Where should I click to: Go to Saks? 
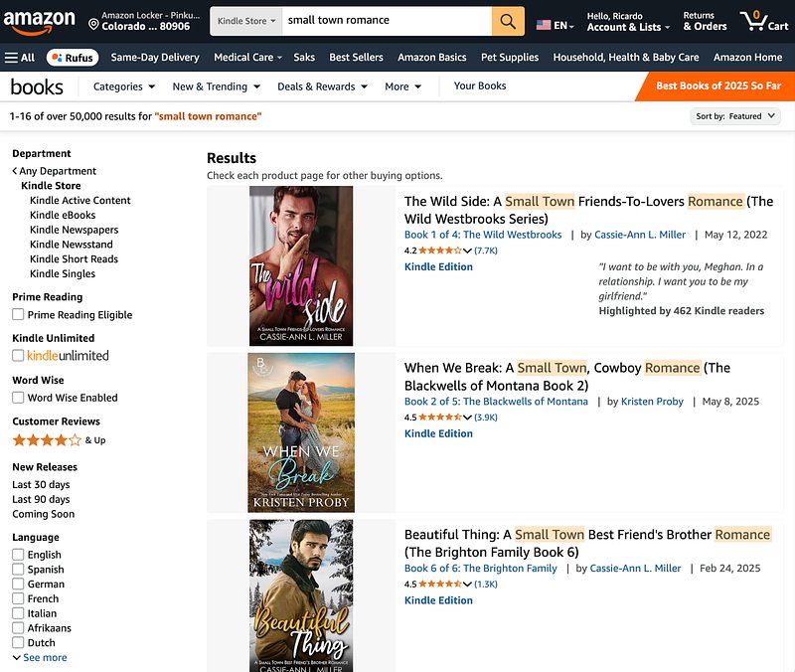pos(304,58)
